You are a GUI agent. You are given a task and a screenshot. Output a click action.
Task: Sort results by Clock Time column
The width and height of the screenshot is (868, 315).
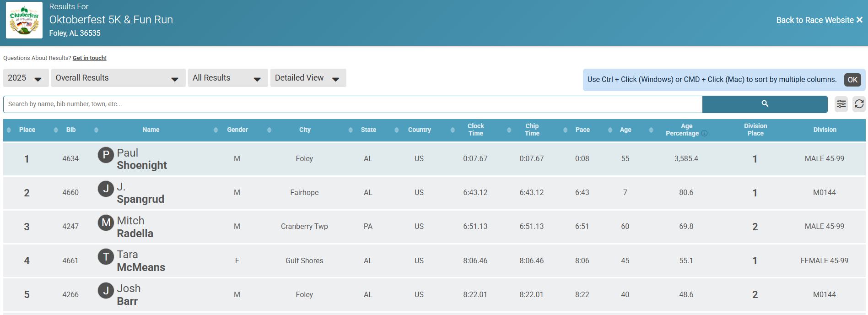click(x=475, y=130)
